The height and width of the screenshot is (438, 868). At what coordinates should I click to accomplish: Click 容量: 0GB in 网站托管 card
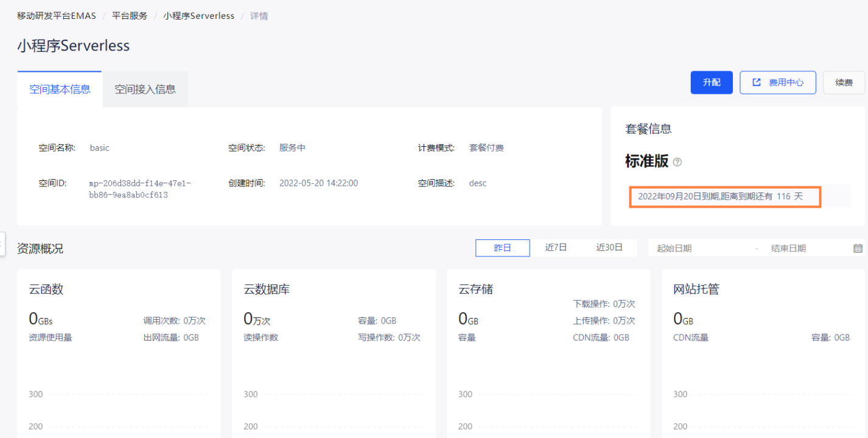pyautogui.click(x=830, y=337)
